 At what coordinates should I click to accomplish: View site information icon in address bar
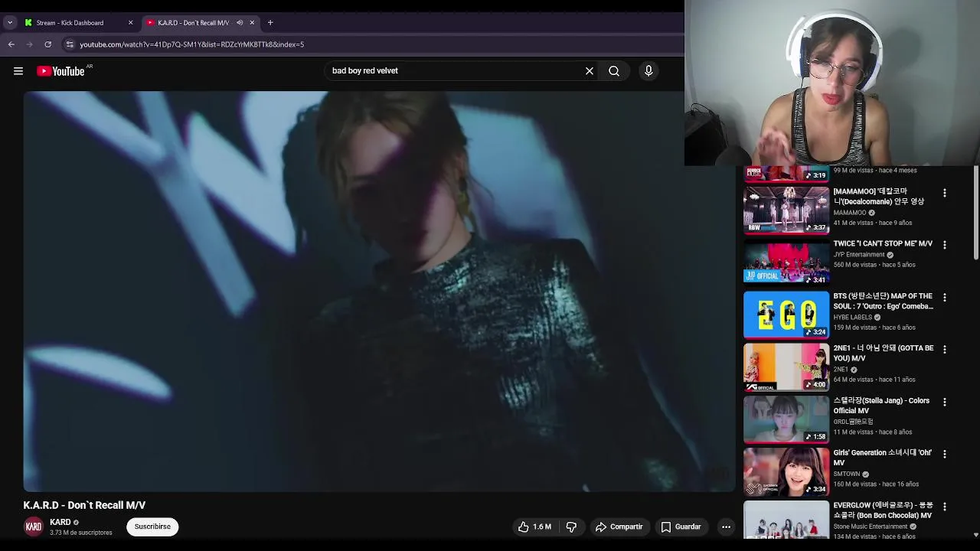(70, 44)
